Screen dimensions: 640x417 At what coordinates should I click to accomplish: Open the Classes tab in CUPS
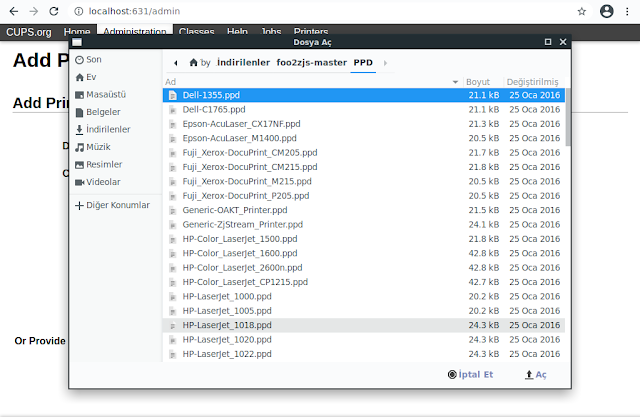tap(196, 32)
